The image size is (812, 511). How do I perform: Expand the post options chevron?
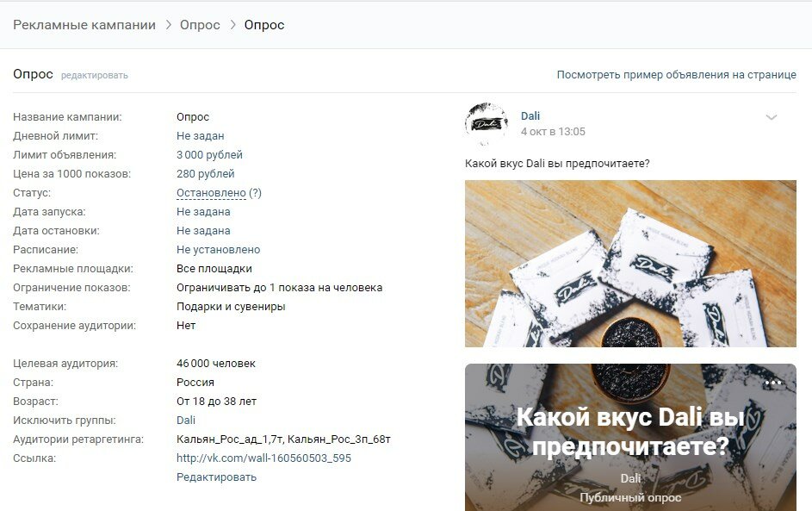click(771, 117)
